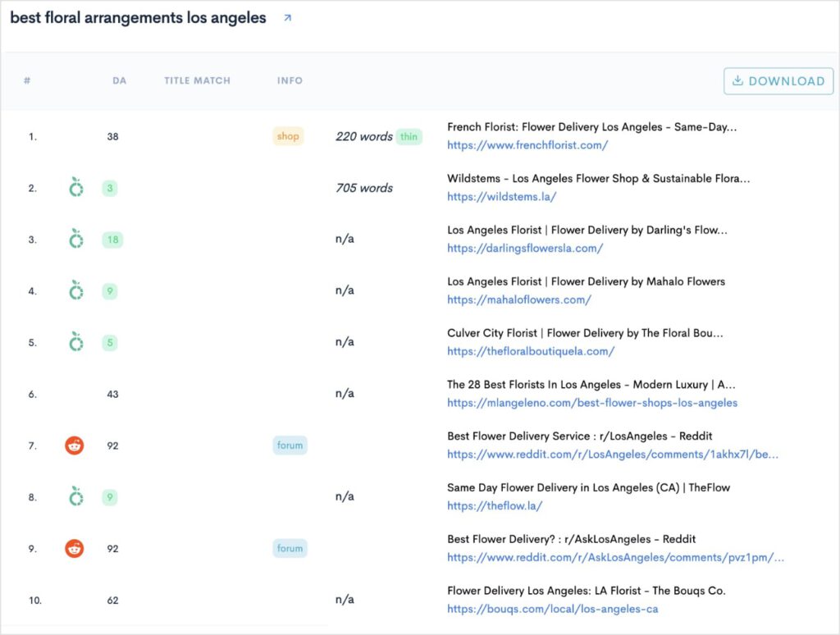Screen dimensions: 840x635
Task: Click the TITLE MATCH column header
Action: 197,80
